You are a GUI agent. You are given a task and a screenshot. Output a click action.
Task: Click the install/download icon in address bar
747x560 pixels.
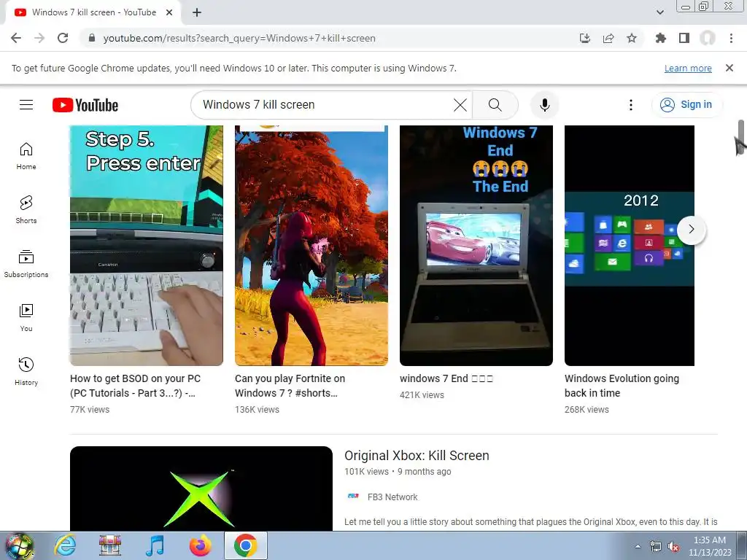(585, 38)
